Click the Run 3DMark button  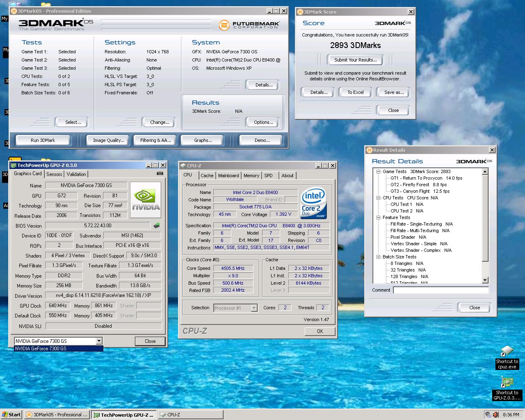(x=43, y=140)
